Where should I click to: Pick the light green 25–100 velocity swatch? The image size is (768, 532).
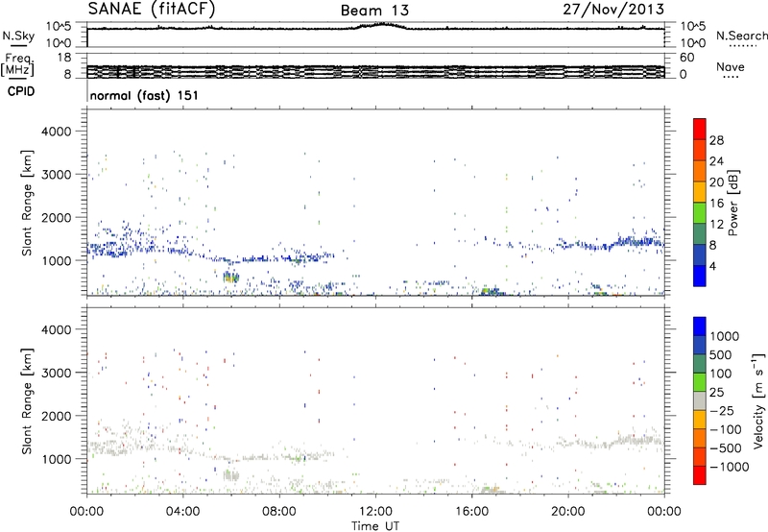[700, 382]
